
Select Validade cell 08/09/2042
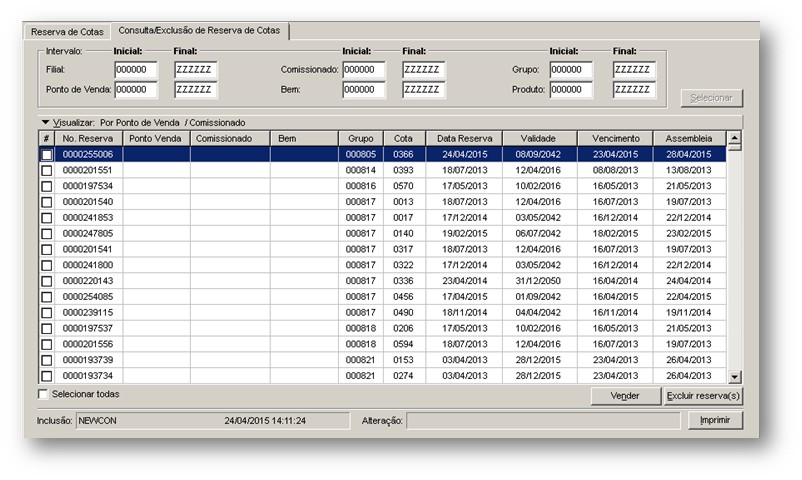(x=540, y=155)
